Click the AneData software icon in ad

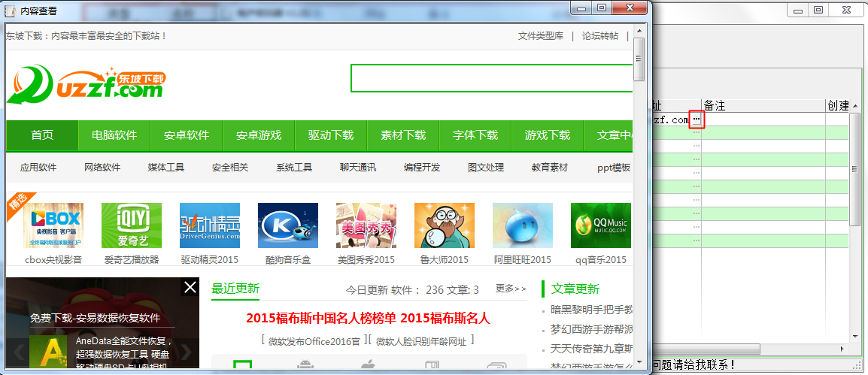(48, 352)
